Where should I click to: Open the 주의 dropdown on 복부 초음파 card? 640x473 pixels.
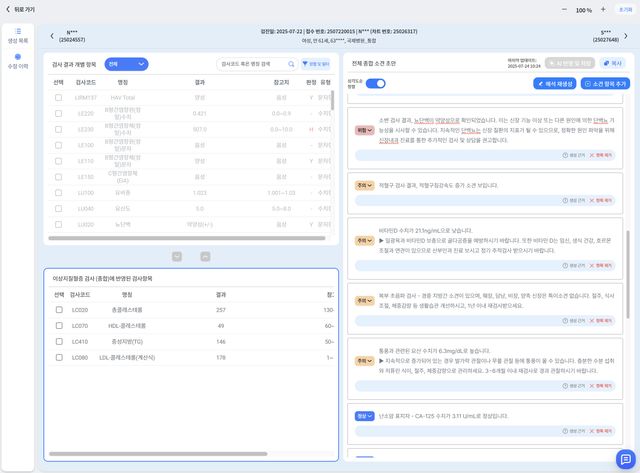364,301
